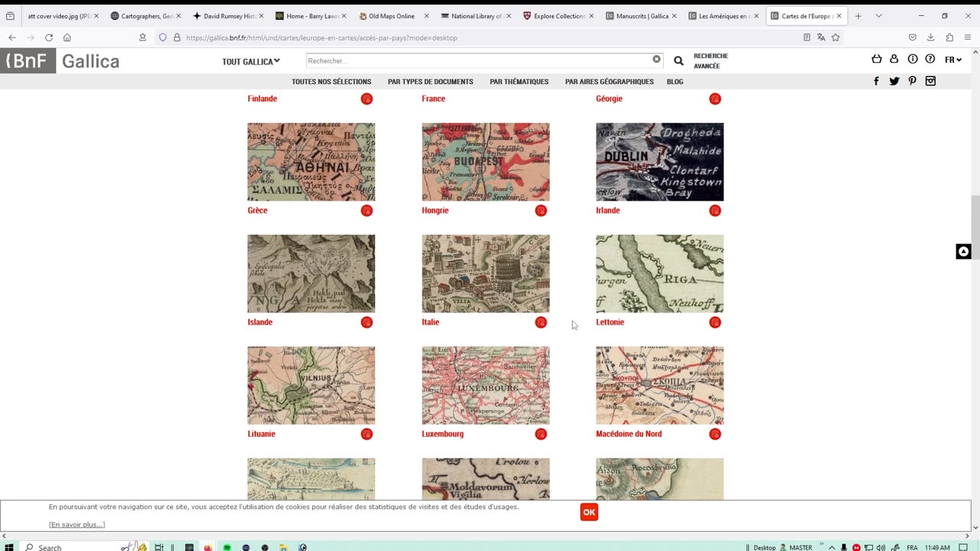Click the browser URL address bar
980x551 pixels.
click(490, 37)
